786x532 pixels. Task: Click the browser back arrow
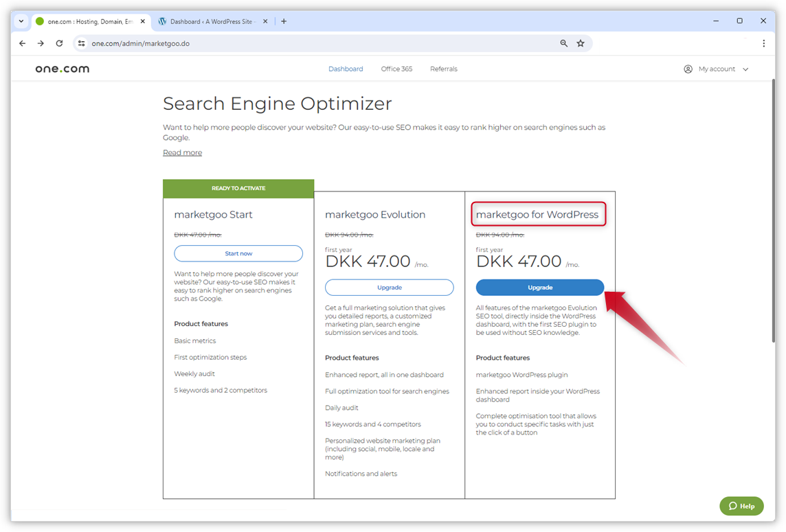pos(22,43)
